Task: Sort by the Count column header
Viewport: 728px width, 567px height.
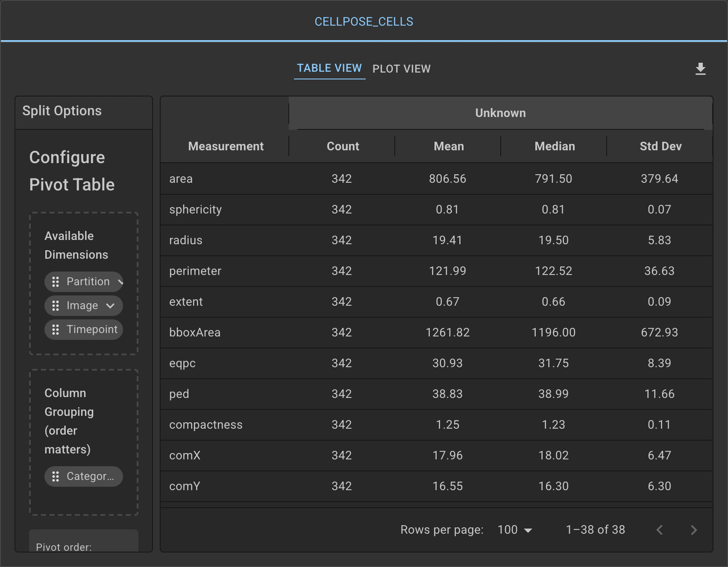Action: tap(343, 146)
